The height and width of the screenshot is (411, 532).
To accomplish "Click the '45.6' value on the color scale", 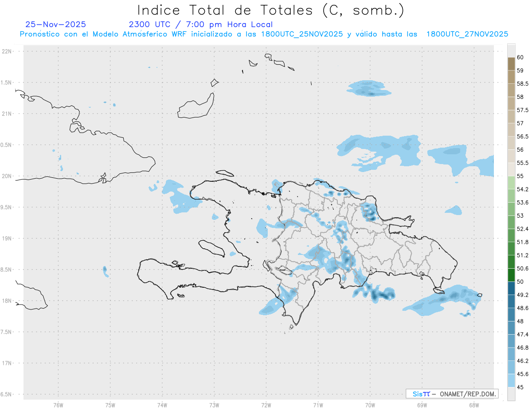I will pos(523,374).
